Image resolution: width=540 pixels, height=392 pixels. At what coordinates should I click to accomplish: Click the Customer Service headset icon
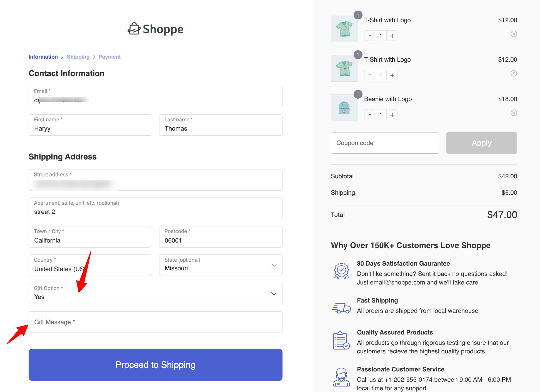[341, 377]
